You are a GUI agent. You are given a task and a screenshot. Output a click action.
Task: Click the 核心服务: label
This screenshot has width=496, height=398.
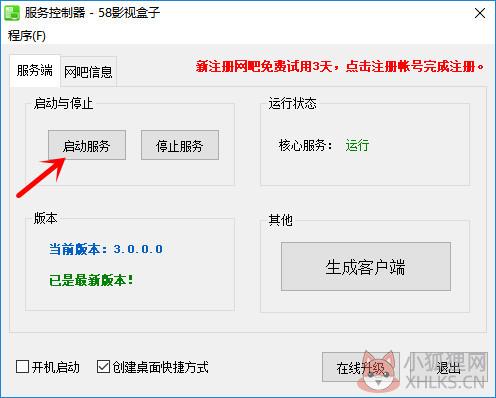point(305,145)
